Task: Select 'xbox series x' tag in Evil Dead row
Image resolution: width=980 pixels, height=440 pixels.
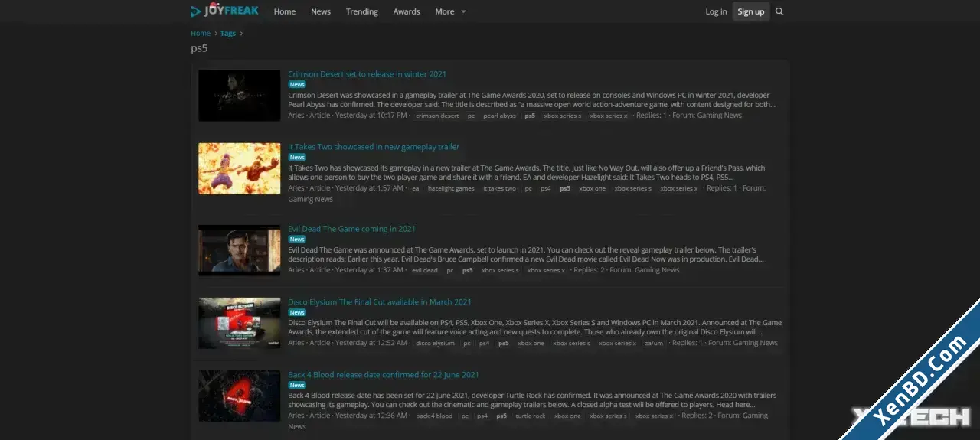Action: coord(546,271)
